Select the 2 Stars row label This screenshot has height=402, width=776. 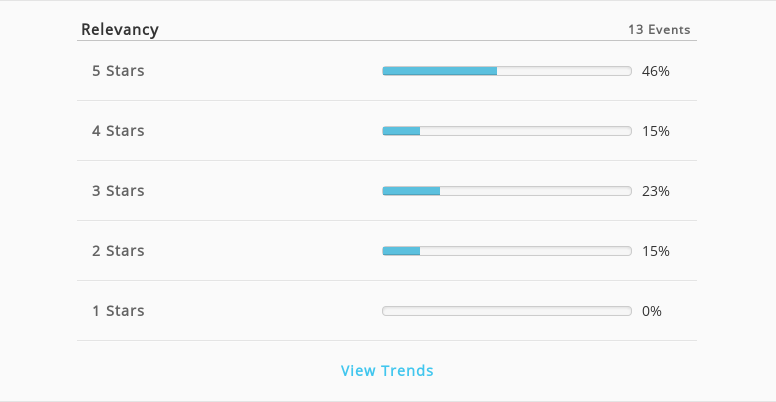[118, 251]
